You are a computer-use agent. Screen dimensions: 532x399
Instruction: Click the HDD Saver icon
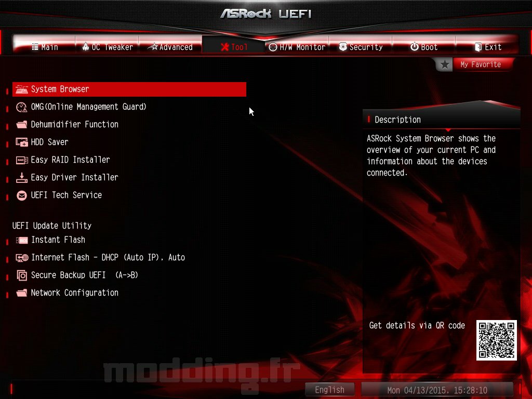(x=22, y=142)
